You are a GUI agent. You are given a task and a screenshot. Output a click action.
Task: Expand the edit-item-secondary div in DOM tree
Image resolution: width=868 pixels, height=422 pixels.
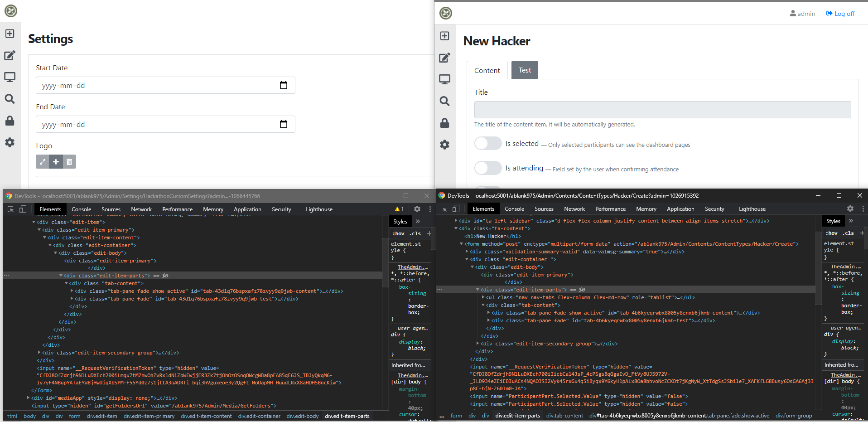pyautogui.click(x=39, y=352)
